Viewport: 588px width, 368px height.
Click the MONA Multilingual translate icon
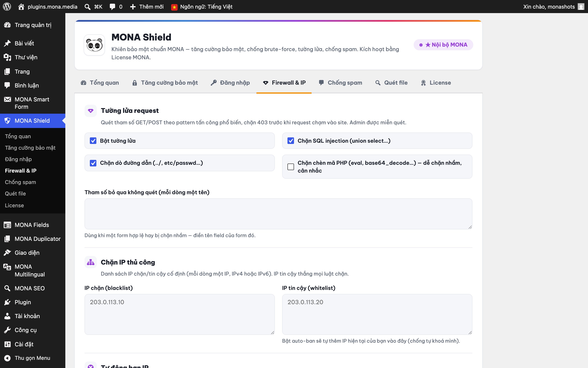coord(7,267)
